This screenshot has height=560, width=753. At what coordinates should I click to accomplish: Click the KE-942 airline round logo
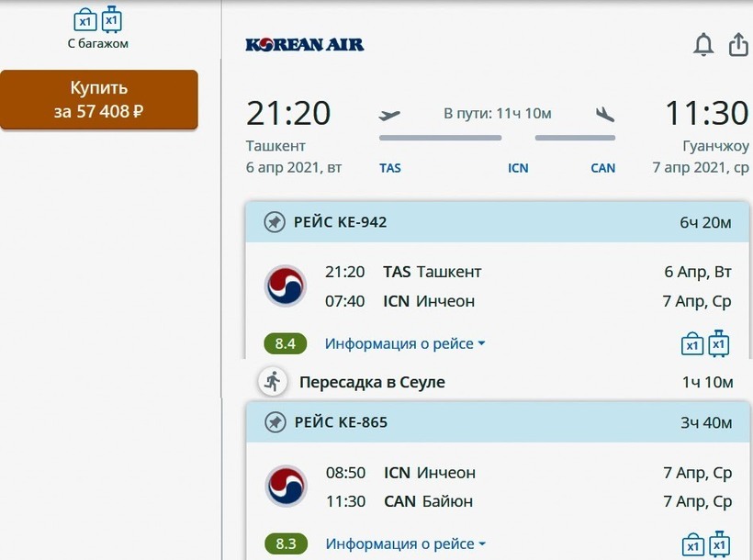click(x=286, y=286)
